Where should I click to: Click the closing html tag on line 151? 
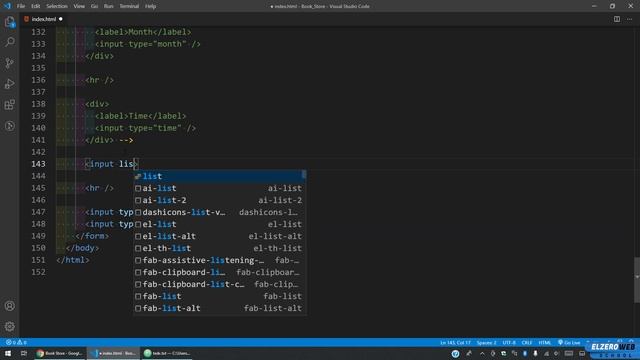[x=73, y=260]
